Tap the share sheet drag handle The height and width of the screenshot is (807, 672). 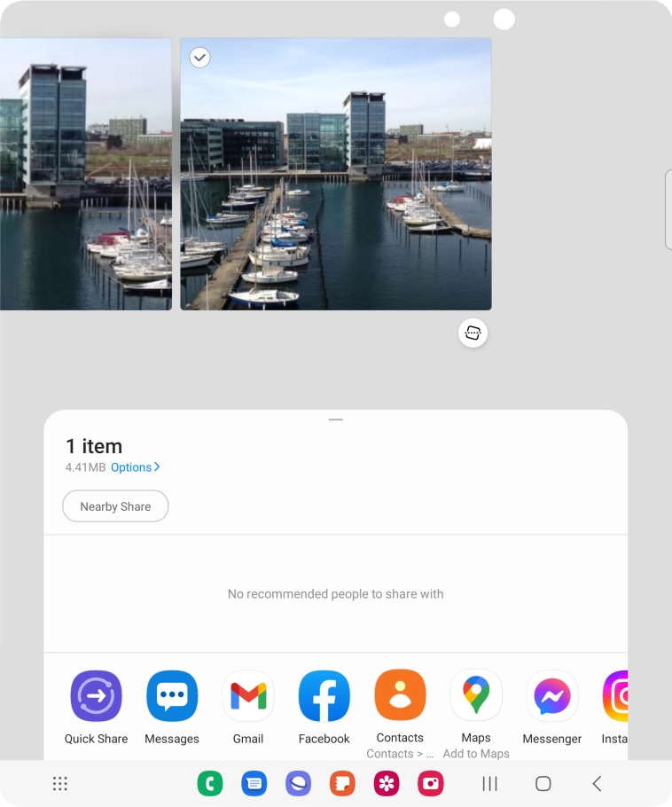(x=336, y=419)
